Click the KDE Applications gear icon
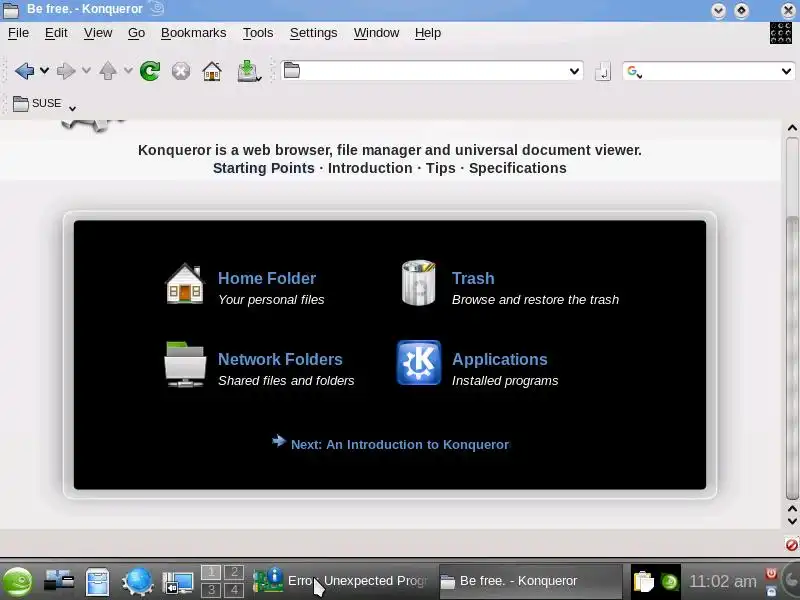The width and height of the screenshot is (800, 600). click(419, 362)
